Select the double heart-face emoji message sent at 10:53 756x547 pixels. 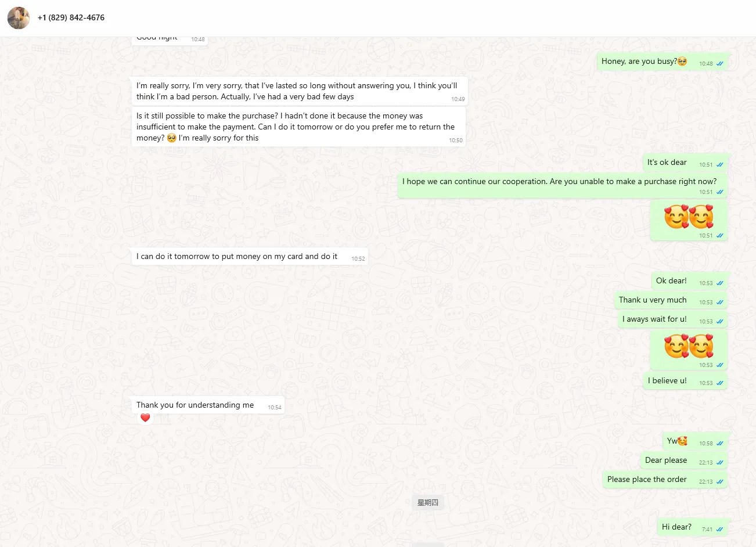pyautogui.click(x=689, y=350)
